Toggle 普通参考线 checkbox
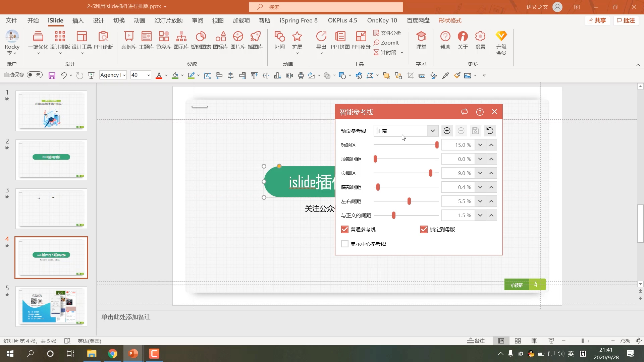The width and height of the screenshot is (644, 362). point(345,229)
